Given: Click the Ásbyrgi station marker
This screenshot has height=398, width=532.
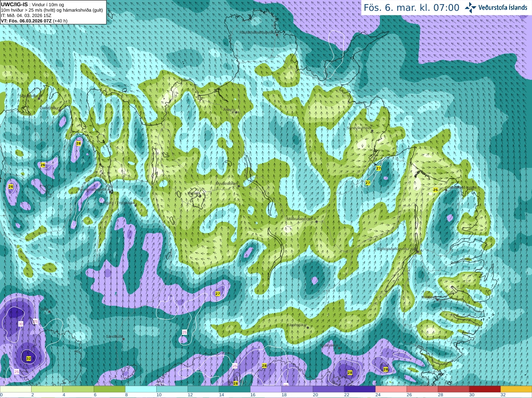Looking at the screenshot, I should [x=236, y=112].
